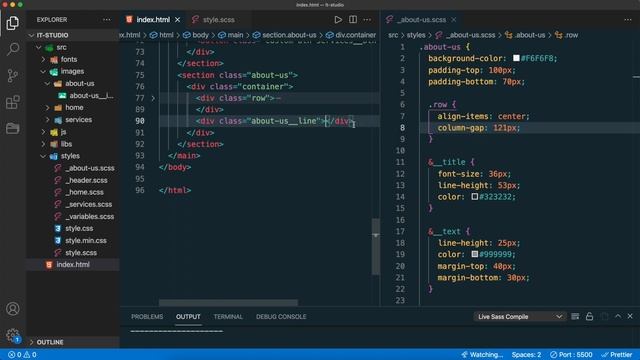640x360 pixels.
Task: Switch to the Problems tab
Action: pos(147,317)
